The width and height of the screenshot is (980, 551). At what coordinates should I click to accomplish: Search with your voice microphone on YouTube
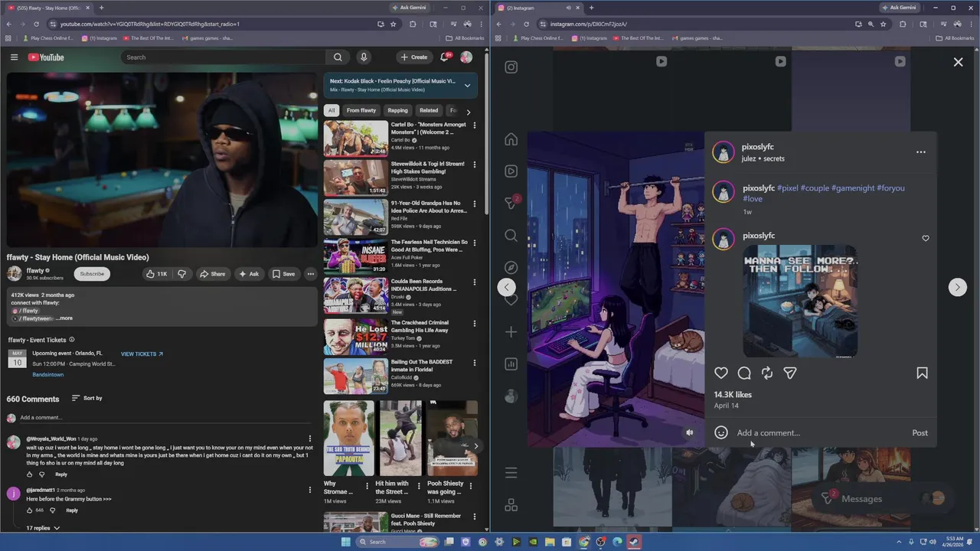point(364,57)
